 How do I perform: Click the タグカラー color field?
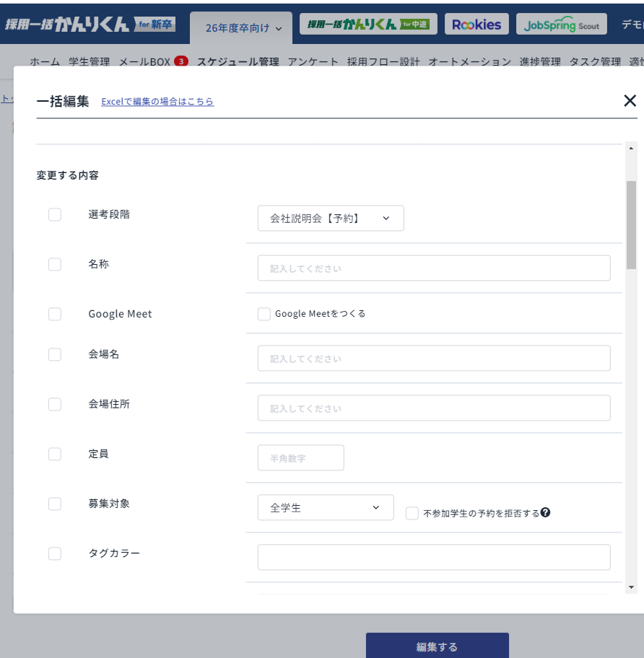(433, 557)
